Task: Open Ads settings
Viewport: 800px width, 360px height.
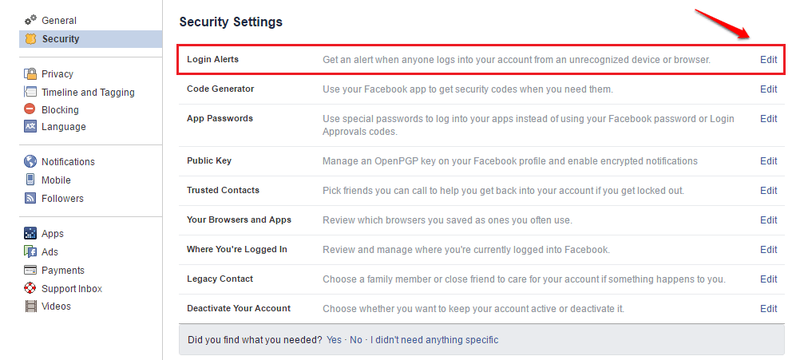Action: [49, 252]
